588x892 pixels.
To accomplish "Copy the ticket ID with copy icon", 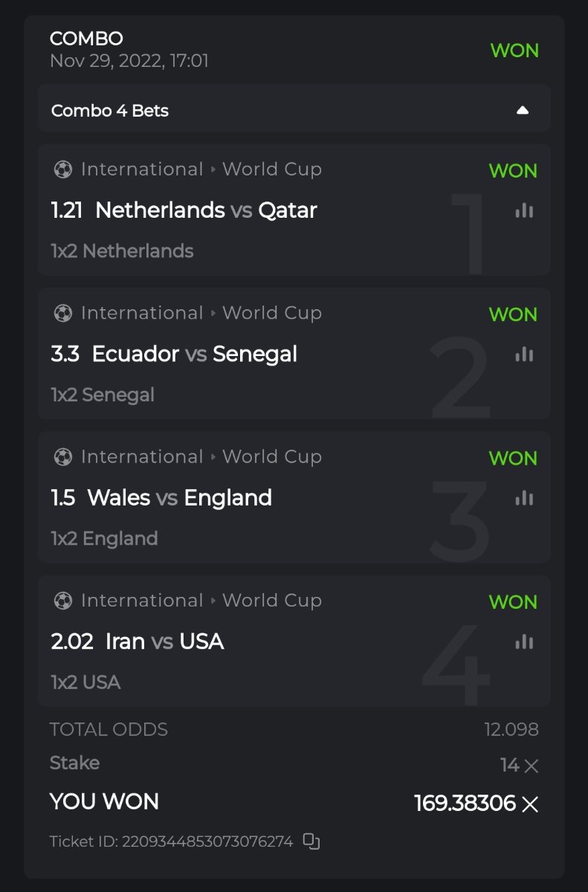I will click(x=311, y=841).
